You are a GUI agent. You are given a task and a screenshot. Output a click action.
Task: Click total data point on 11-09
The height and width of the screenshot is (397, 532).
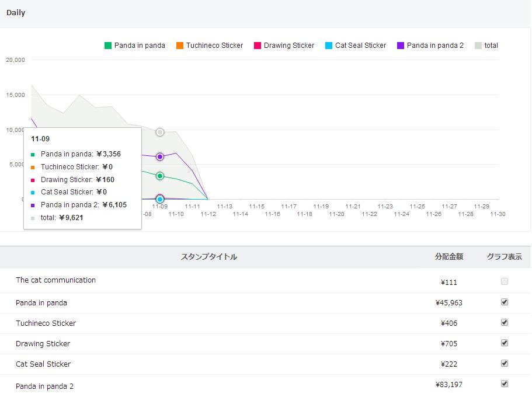(160, 133)
